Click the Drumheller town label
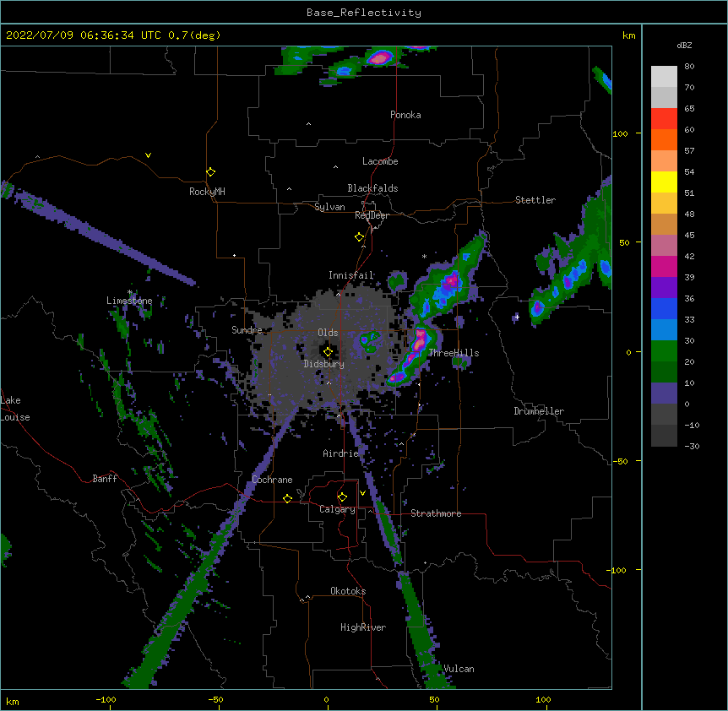Viewport: 728px width, 711px height. pos(539,411)
